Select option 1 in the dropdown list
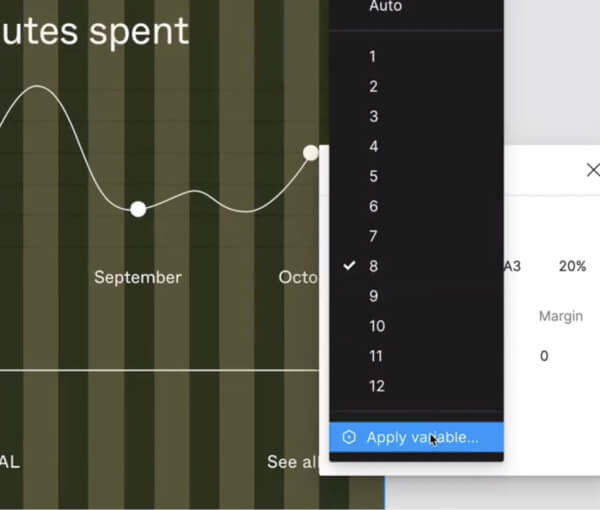 [373, 57]
